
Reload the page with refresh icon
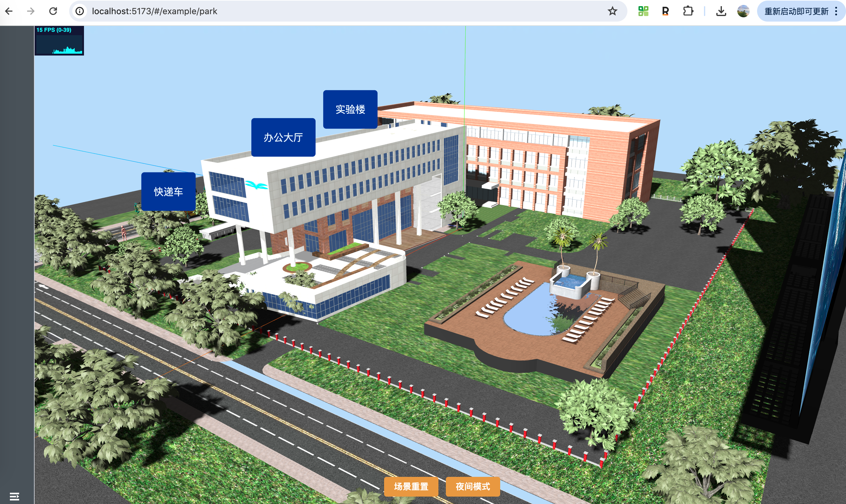click(53, 11)
